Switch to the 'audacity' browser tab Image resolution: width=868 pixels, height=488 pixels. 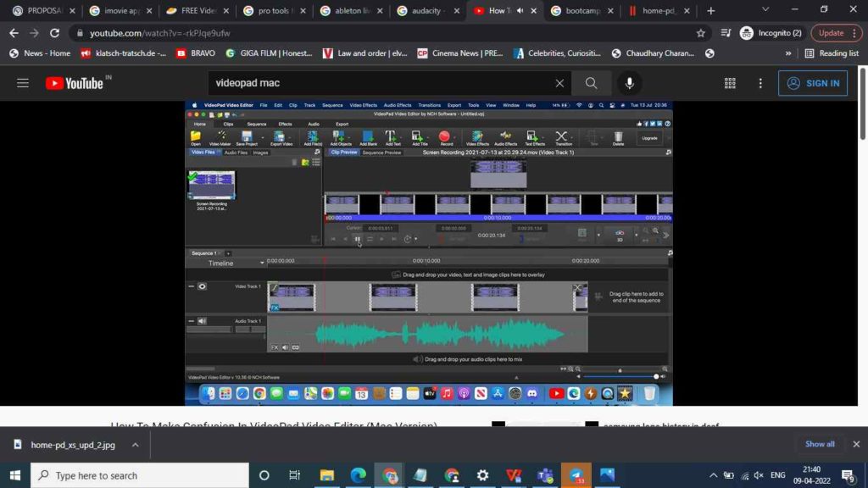[427, 10]
